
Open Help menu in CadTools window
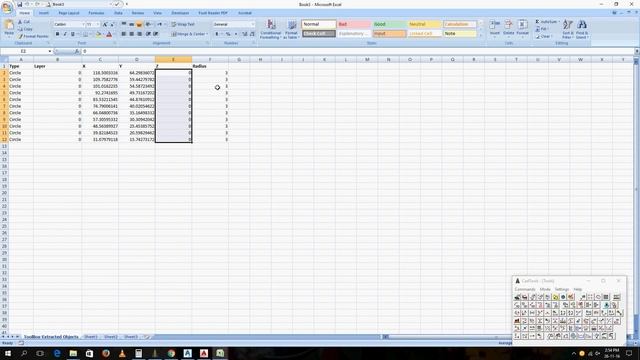[578, 289]
